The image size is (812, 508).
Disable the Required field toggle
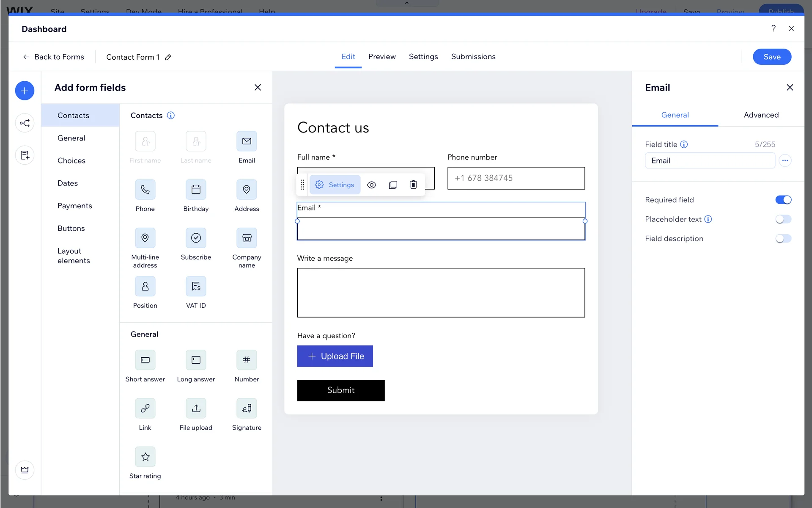coord(783,200)
